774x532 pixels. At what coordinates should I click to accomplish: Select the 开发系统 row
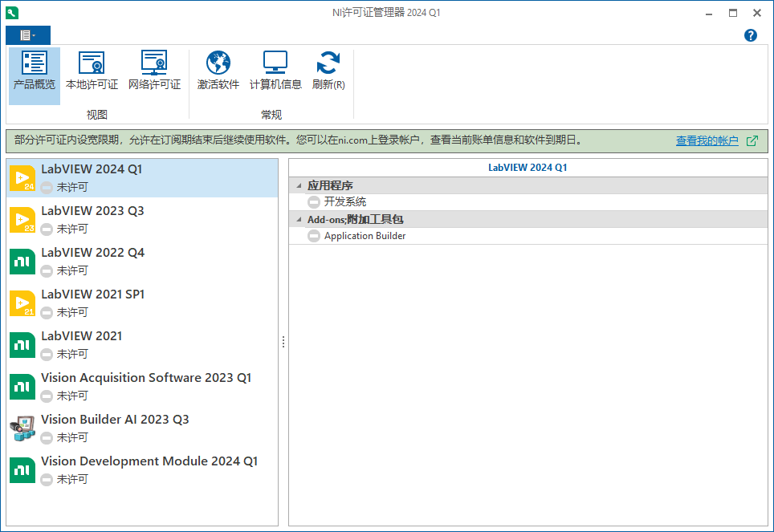[x=528, y=202]
